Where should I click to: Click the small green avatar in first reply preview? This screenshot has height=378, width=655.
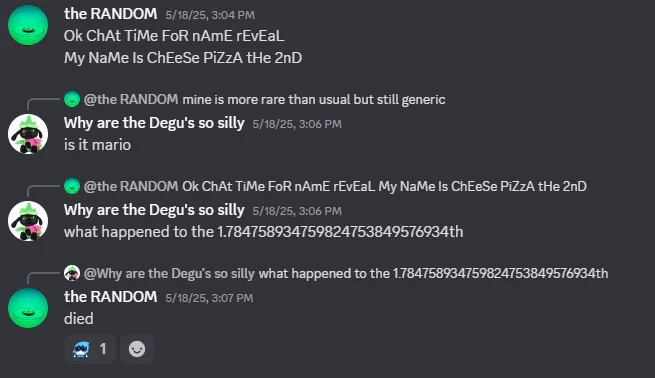coord(72,99)
